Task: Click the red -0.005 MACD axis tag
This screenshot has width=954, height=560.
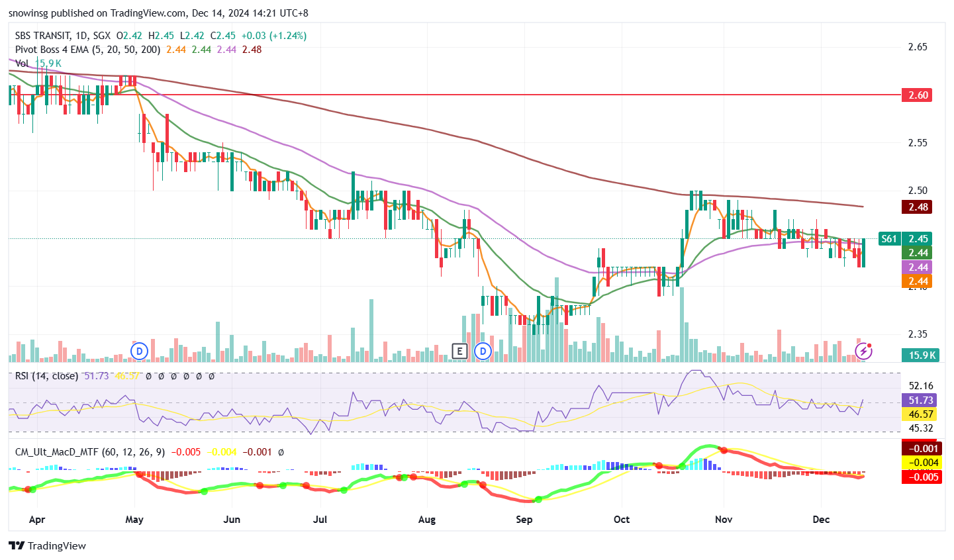Action: pyautogui.click(x=922, y=477)
